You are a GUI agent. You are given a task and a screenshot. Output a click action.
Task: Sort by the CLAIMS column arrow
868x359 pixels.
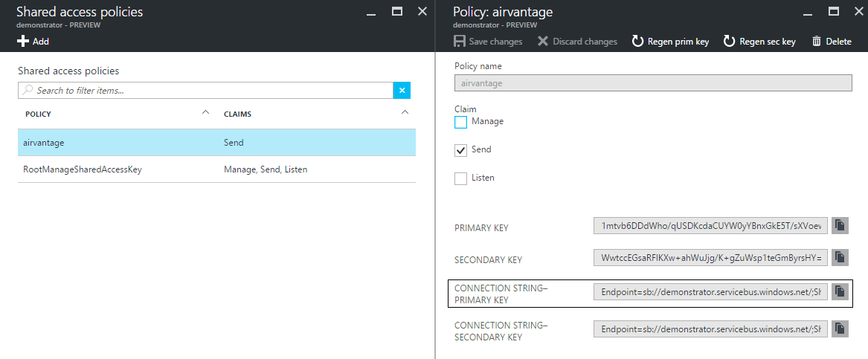pyautogui.click(x=405, y=113)
